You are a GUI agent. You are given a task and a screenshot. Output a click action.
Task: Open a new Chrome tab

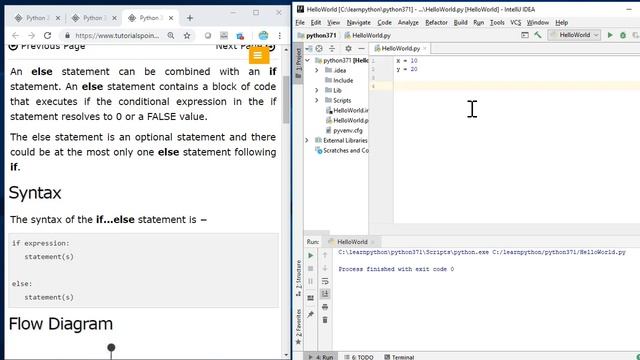coord(190,18)
